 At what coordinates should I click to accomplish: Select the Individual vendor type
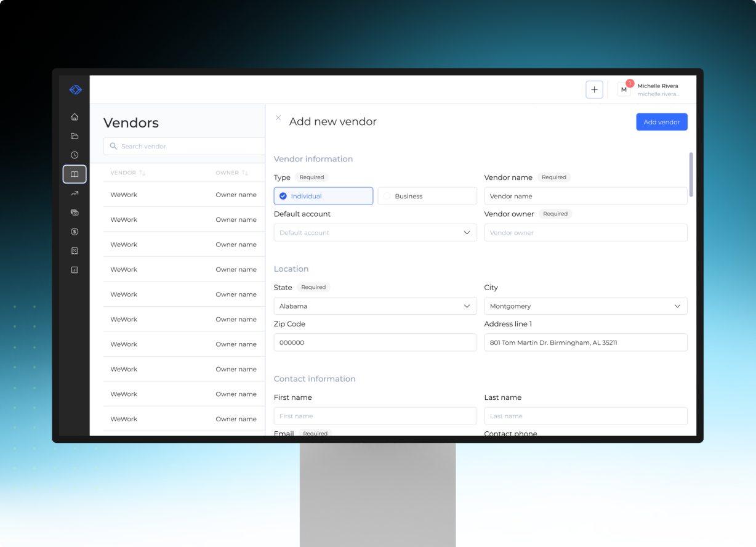pyautogui.click(x=323, y=196)
